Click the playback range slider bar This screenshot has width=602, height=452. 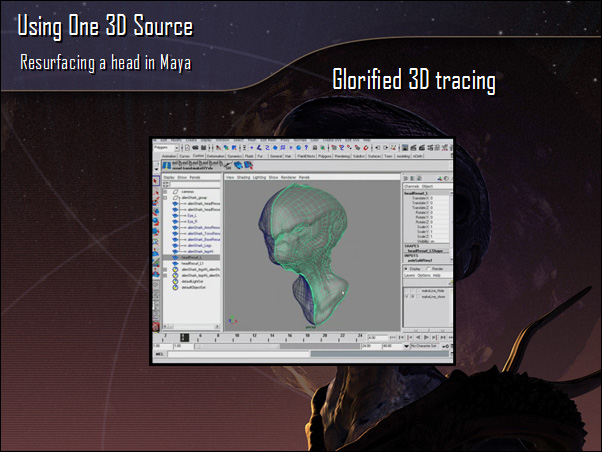click(237, 346)
